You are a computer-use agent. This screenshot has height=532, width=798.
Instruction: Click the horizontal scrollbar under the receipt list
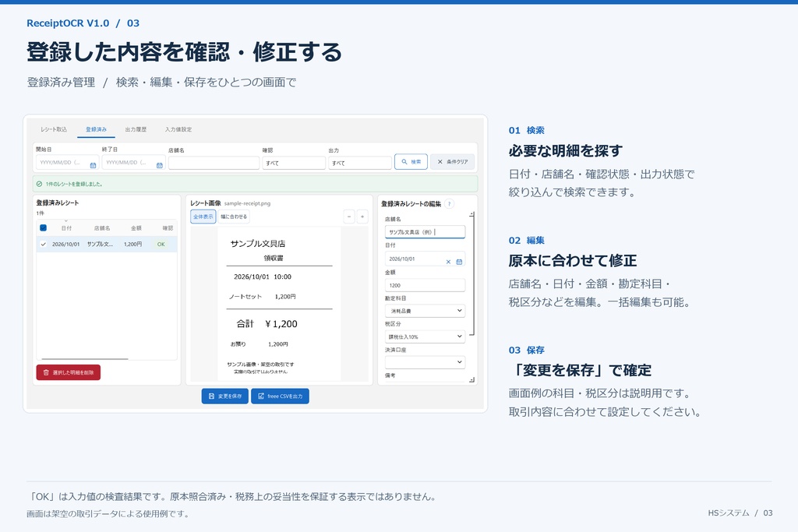click(84, 359)
